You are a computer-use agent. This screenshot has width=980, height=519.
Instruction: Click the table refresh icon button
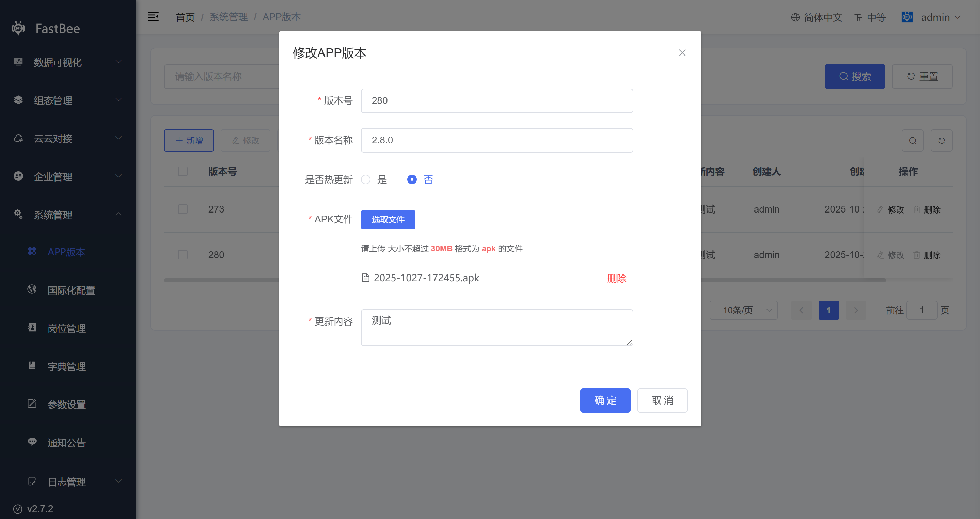pos(941,141)
